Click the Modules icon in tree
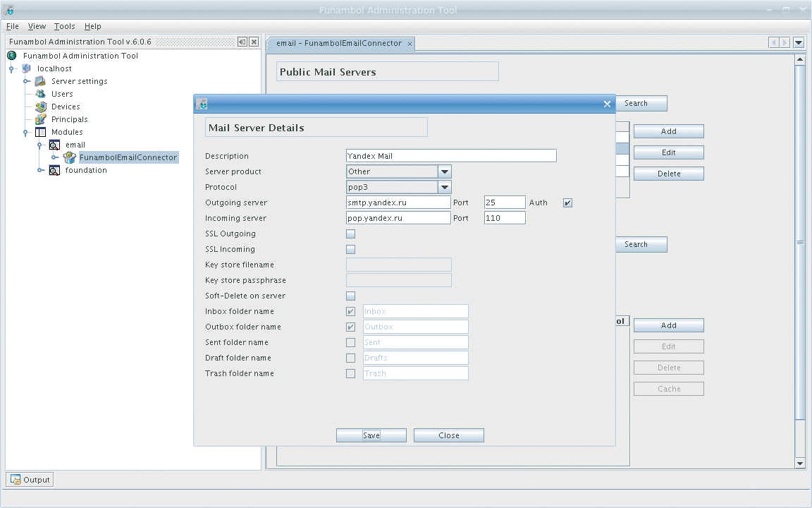Viewport: 812px width, 508px height. tap(40, 132)
